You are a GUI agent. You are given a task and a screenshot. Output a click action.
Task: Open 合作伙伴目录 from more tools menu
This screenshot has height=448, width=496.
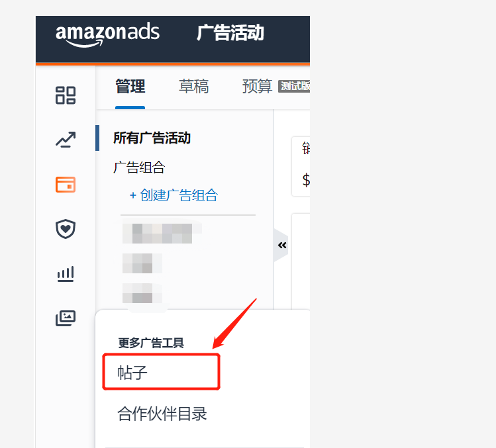(x=162, y=414)
